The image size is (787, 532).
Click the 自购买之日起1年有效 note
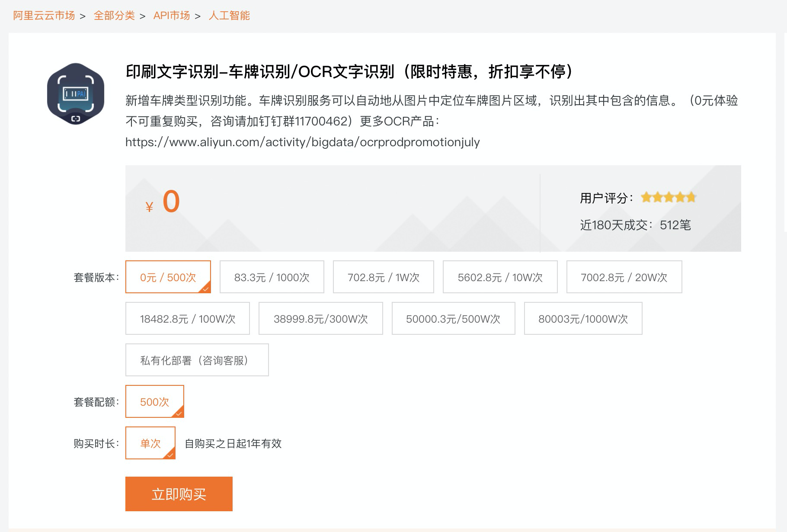coord(233,443)
